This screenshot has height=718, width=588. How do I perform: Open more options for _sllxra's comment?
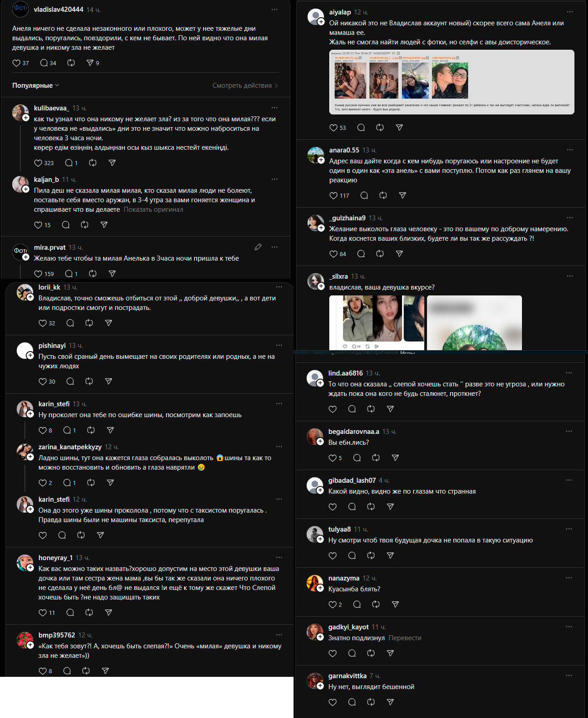coord(570,276)
